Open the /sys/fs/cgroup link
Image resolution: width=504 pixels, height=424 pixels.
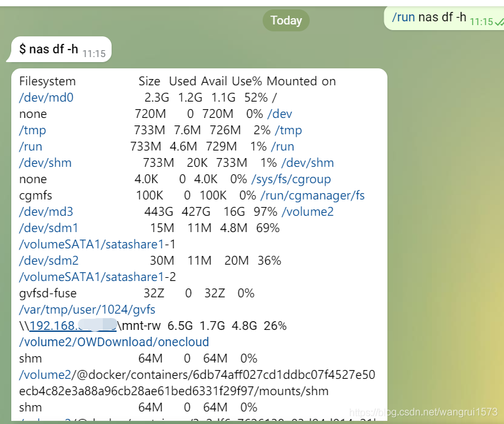[x=291, y=179]
